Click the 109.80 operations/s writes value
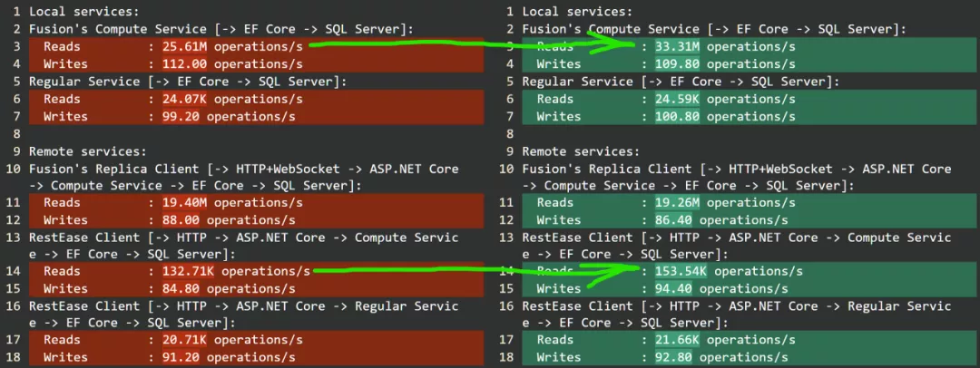The width and height of the screenshot is (980, 368). tap(726, 64)
